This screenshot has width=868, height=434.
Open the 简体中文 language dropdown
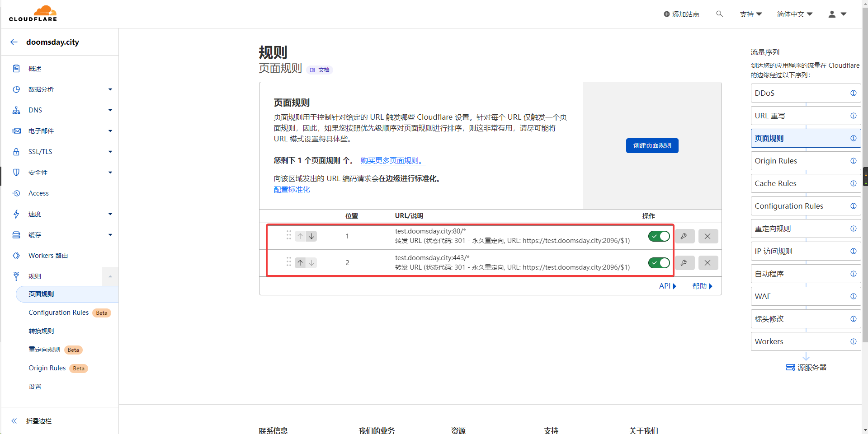tap(794, 14)
